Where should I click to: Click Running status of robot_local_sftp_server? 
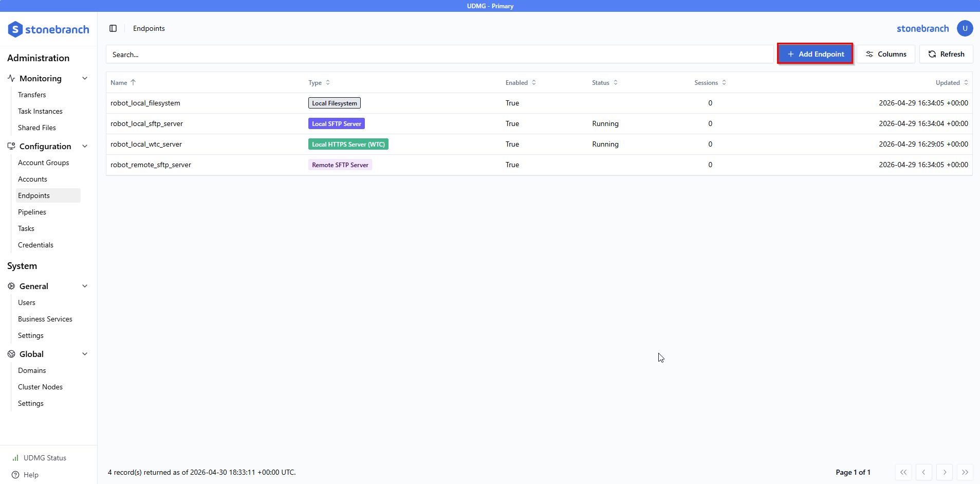coord(605,123)
